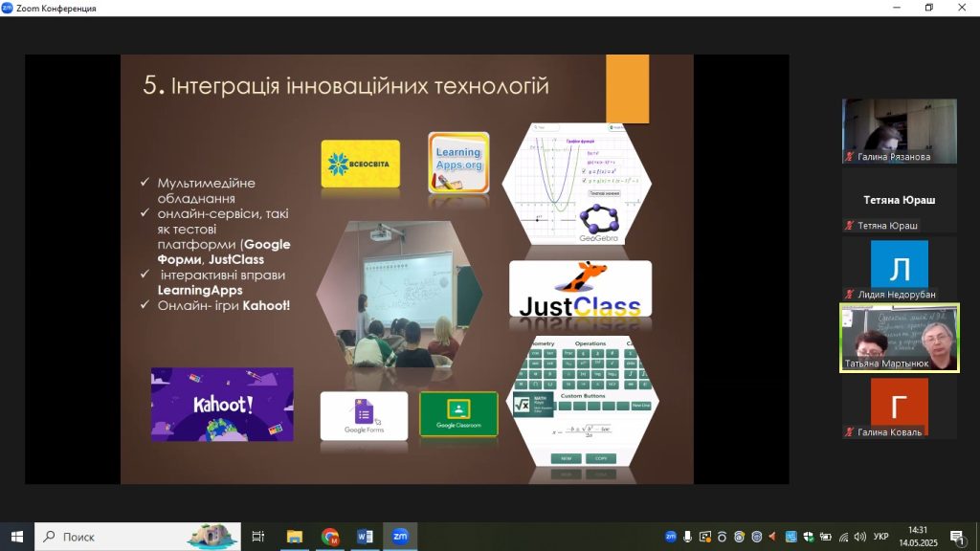980x551 pixels.
Task: Switch the УКР input language indicator
Action: [x=881, y=537]
